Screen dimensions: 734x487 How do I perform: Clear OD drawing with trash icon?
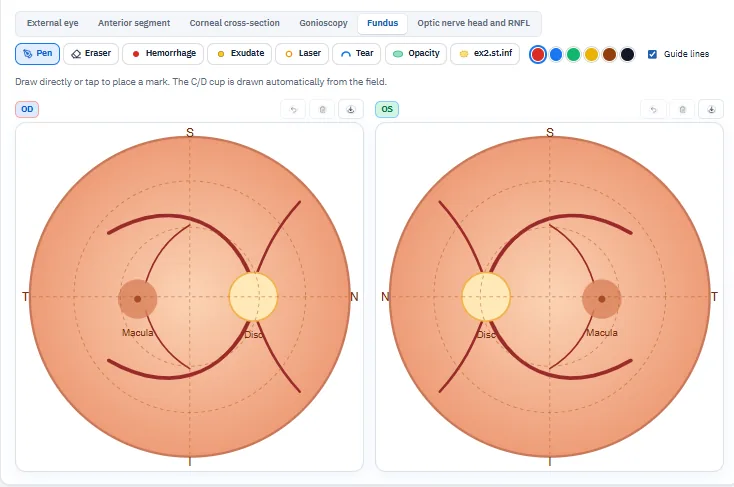click(322, 110)
